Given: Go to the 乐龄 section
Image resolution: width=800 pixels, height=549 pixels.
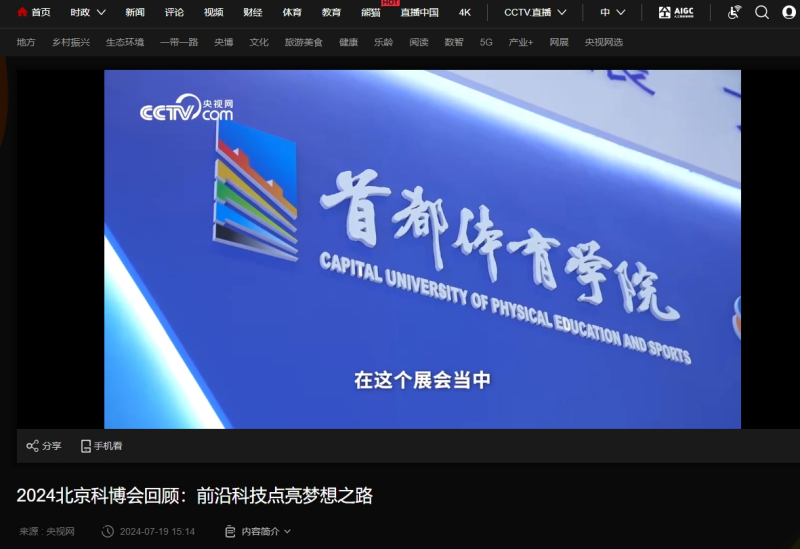Looking at the screenshot, I should click(384, 42).
